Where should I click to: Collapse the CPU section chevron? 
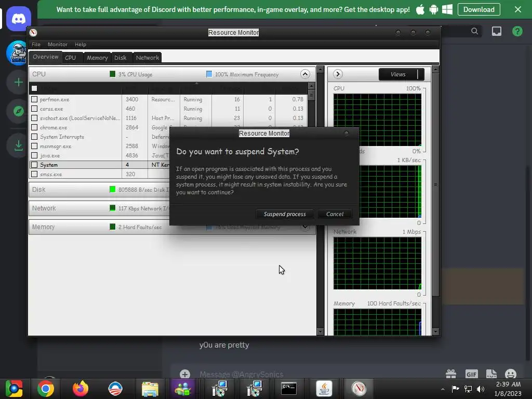click(x=305, y=74)
